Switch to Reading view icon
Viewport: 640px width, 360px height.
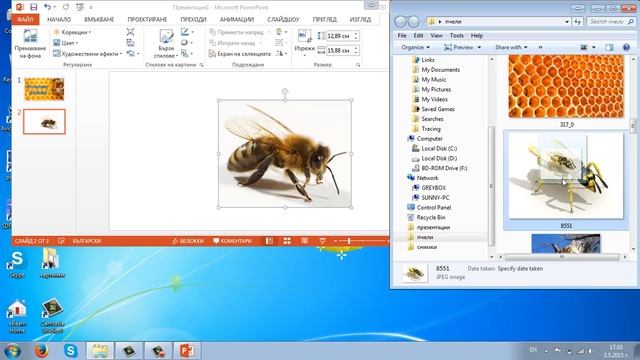coord(305,241)
